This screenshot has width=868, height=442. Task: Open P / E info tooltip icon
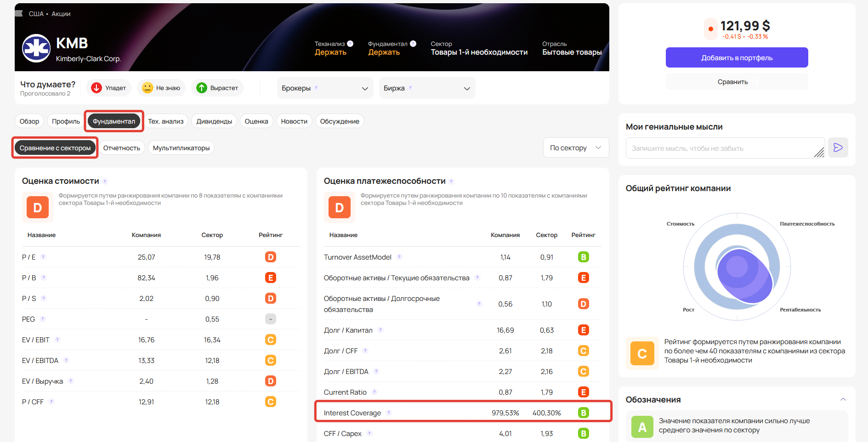[x=43, y=257]
